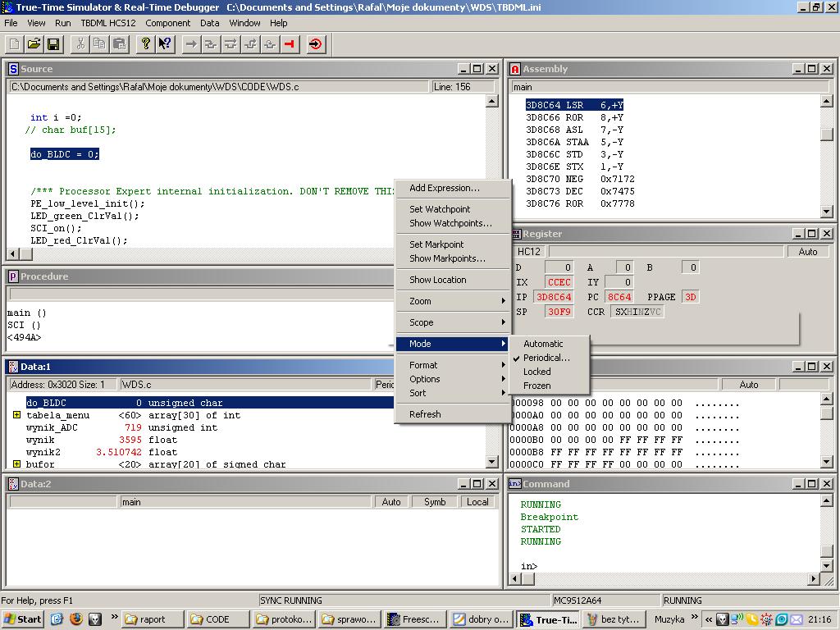Open the Sort submenu
The width and height of the screenshot is (840, 630).
[x=453, y=393]
